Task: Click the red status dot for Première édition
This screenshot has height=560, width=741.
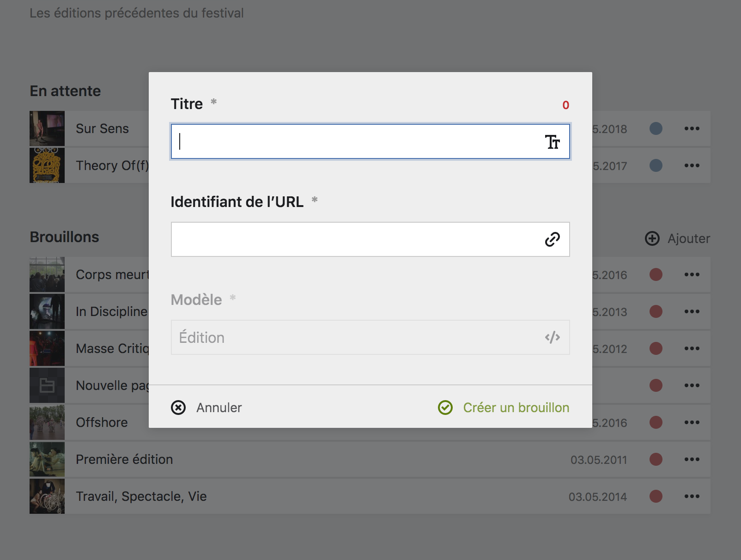Action: [x=656, y=459]
